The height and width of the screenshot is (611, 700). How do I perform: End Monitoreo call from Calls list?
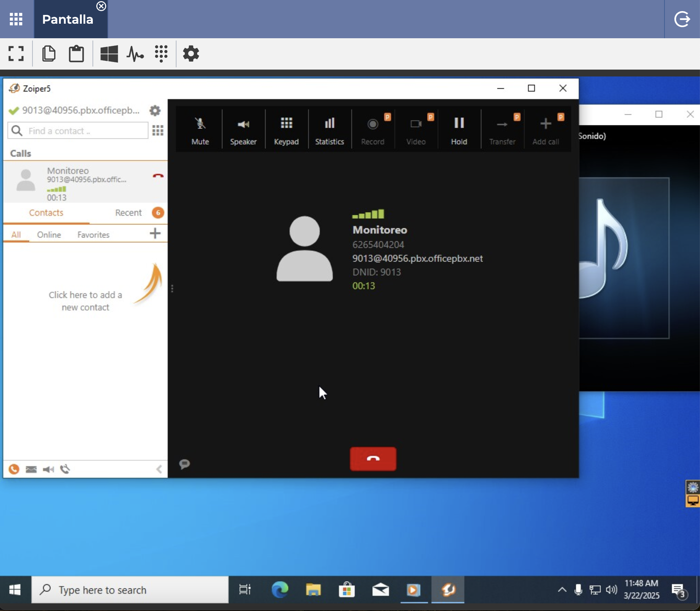click(158, 175)
